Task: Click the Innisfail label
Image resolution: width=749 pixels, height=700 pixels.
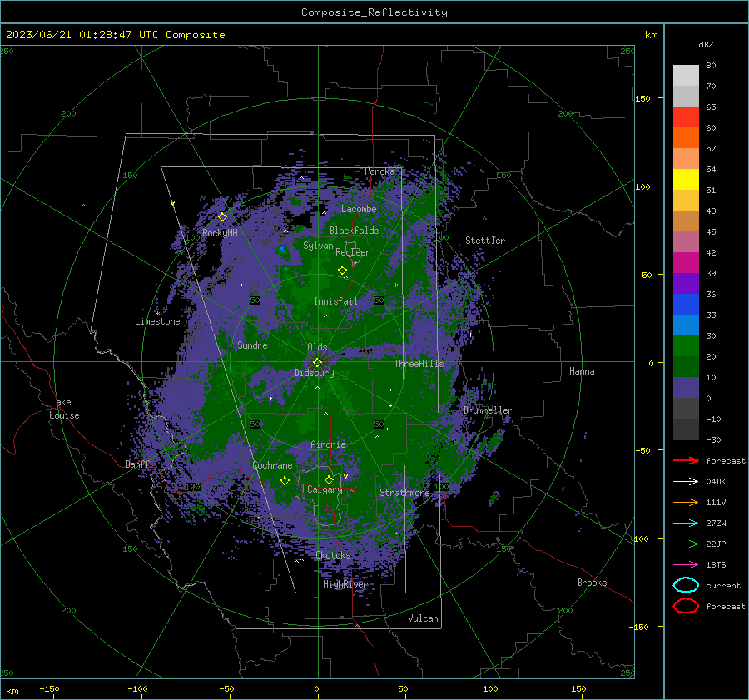Action: [335, 301]
